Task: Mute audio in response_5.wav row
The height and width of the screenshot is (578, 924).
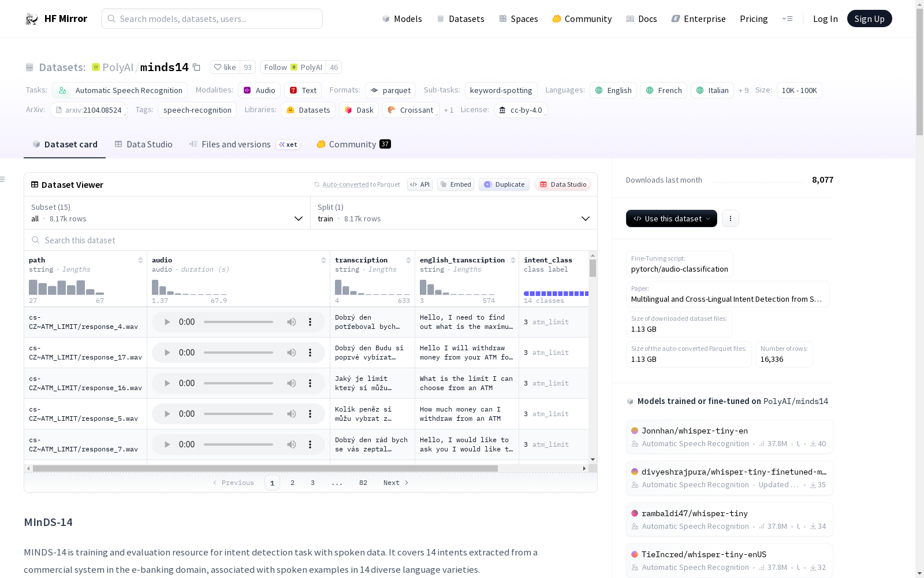Action: coord(292,414)
